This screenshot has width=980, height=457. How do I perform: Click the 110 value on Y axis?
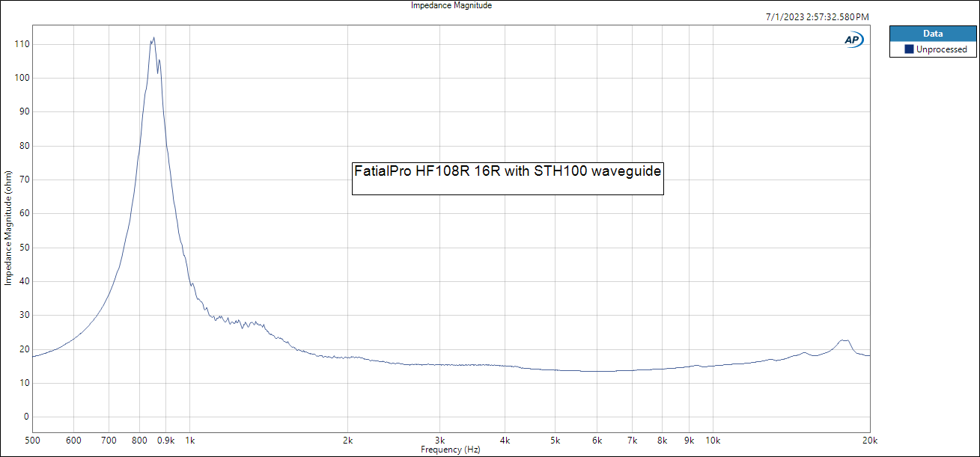tap(22, 44)
